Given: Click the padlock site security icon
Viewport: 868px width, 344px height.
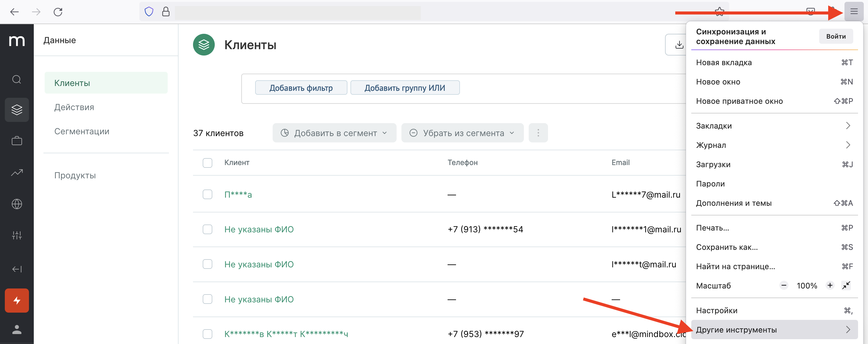Looking at the screenshot, I should pos(166,12).
